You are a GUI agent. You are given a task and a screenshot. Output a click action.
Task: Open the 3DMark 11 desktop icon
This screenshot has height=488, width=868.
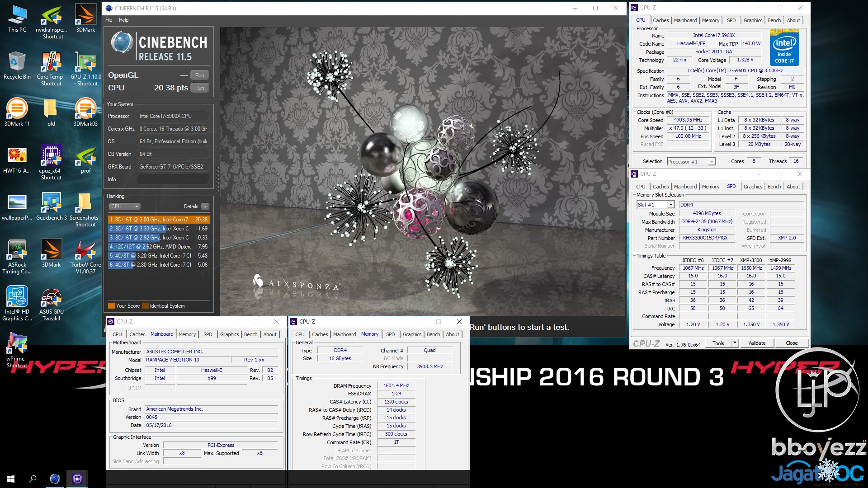[17, 113]
